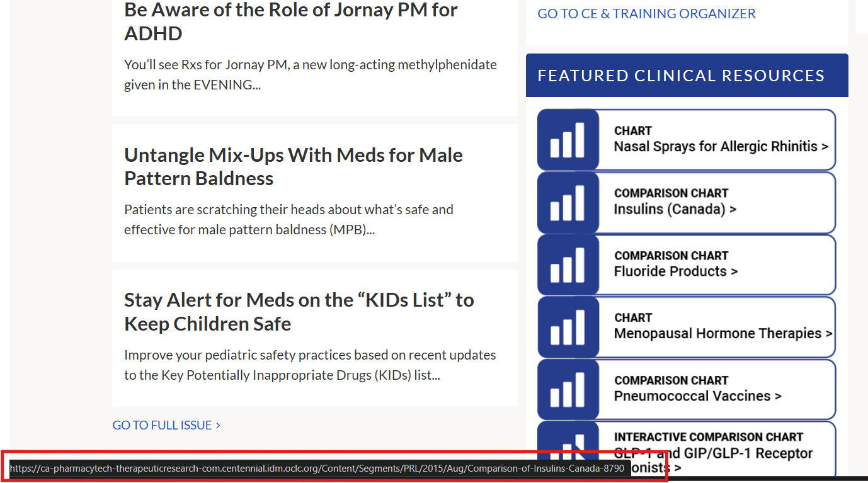Click the pediatric safety practices summary text
Screen dimensions: 868x483
point(310,365)
